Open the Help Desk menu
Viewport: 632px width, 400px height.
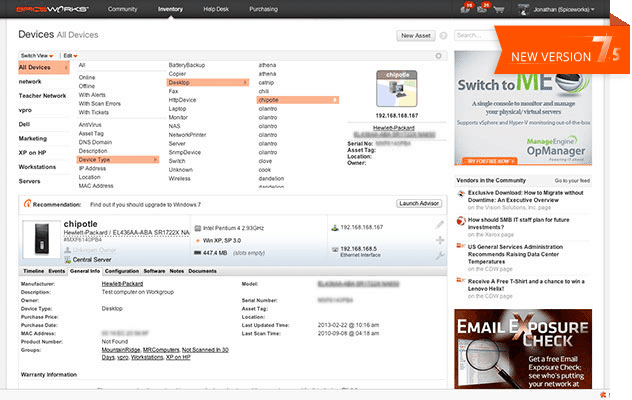click(x=216, y=9)
